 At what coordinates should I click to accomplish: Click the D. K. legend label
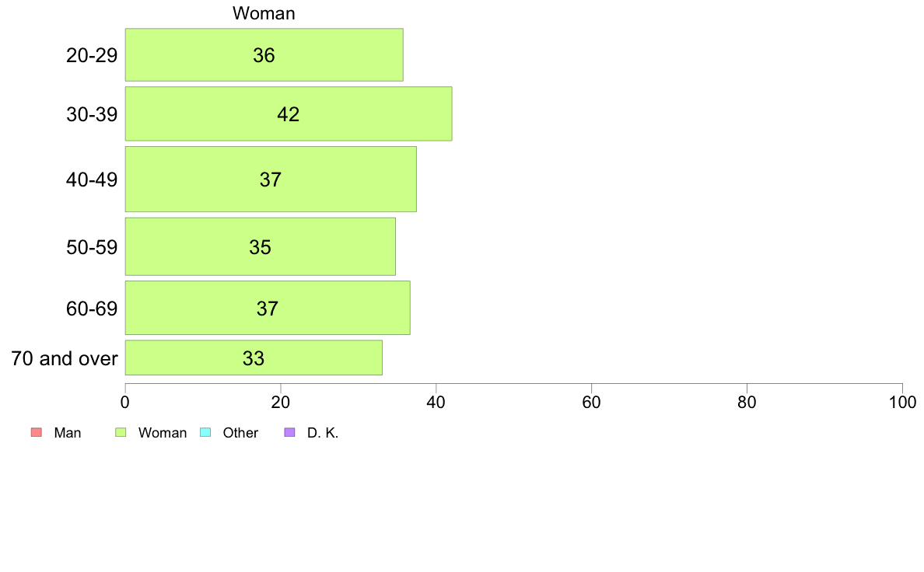point(323,433)
